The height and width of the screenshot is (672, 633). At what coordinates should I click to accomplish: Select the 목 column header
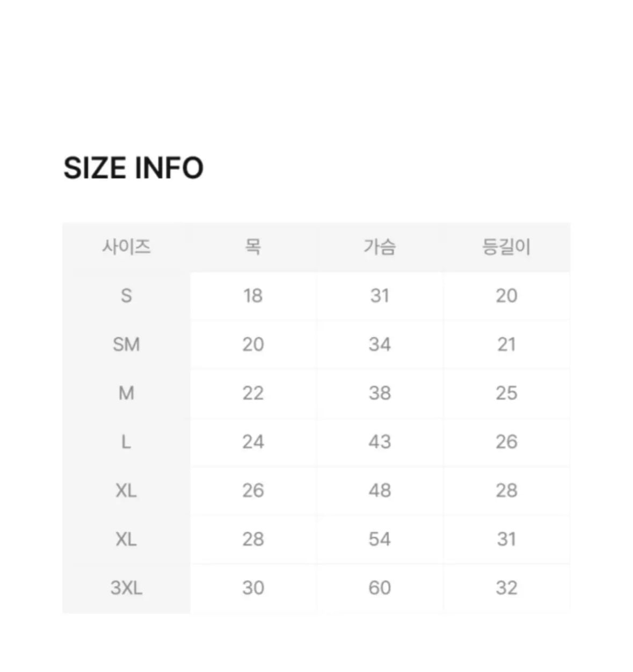pyautogui.click(x=253, y=247)
